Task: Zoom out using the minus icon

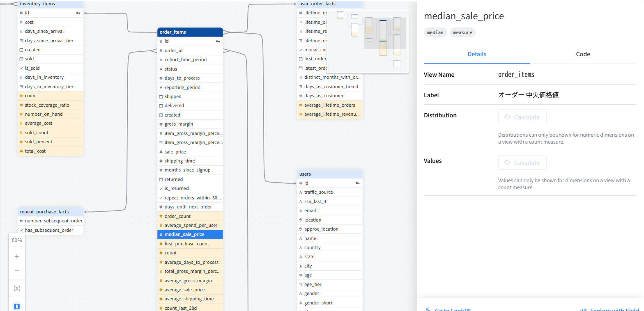Action: coord(17,271)
